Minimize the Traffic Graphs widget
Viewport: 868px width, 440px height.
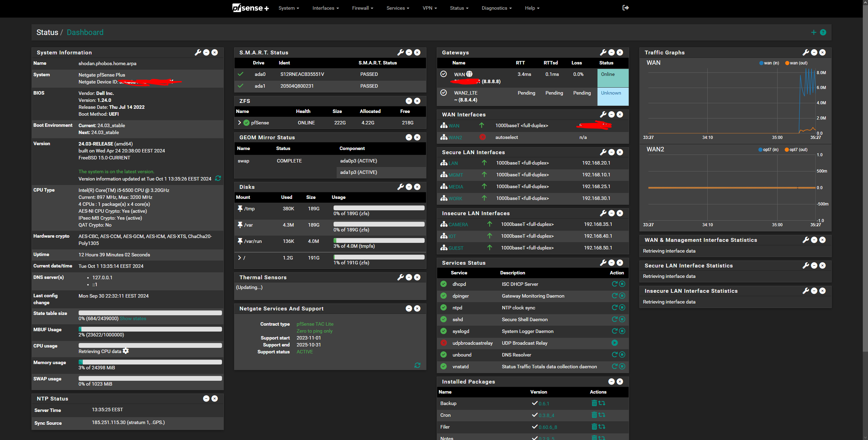tap(814, 52)
